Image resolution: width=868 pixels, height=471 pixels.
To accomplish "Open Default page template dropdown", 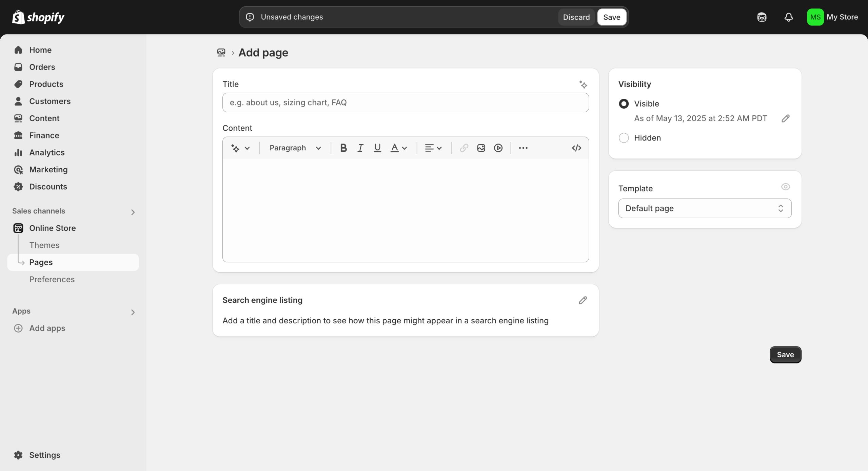I will pos(705,208).
